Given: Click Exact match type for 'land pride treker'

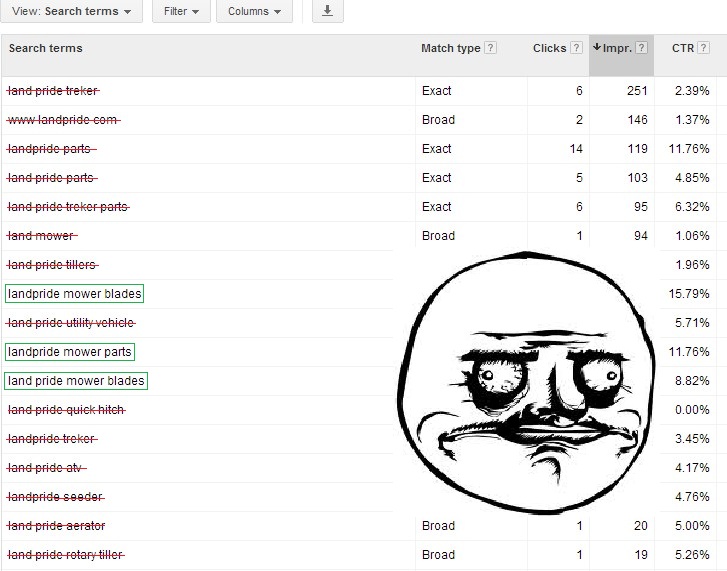Looking at the screenshot, I should [436, 91].
